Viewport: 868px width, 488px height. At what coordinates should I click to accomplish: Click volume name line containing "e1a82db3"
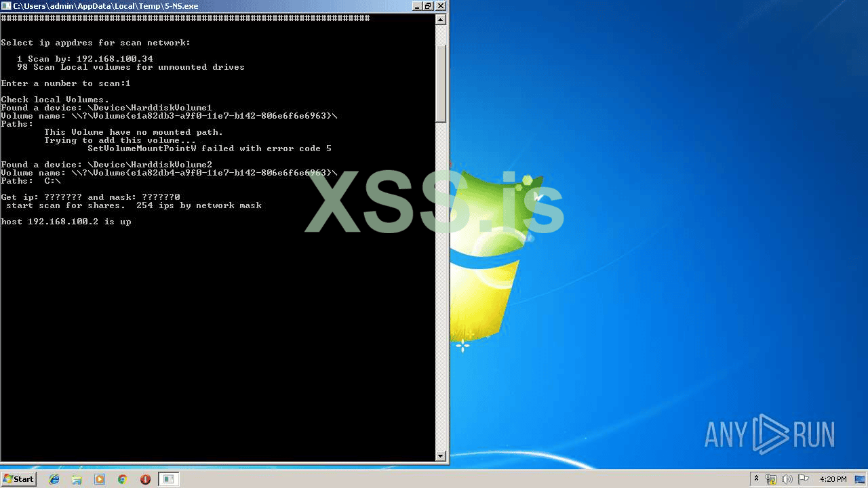(x=169, y=116)
